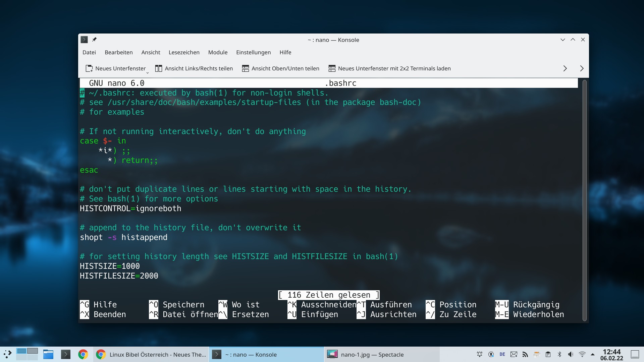Load new subwindow with 2x2 terminals
This screenshot has width=644, height=362.
coord(389,68)
